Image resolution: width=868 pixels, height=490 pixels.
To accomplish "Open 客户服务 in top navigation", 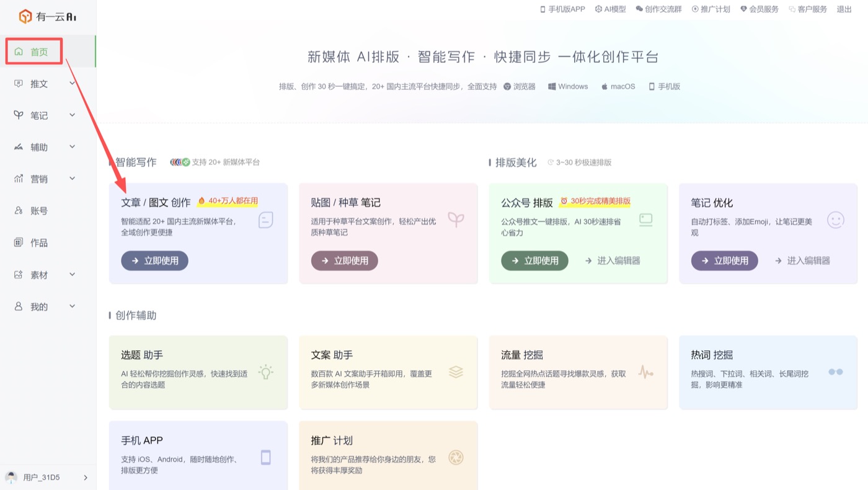I will pos(808,9).
